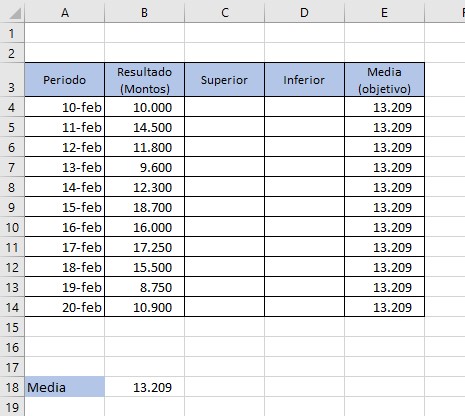Select column E header
The image size is (465, 416).
point(384,13)
